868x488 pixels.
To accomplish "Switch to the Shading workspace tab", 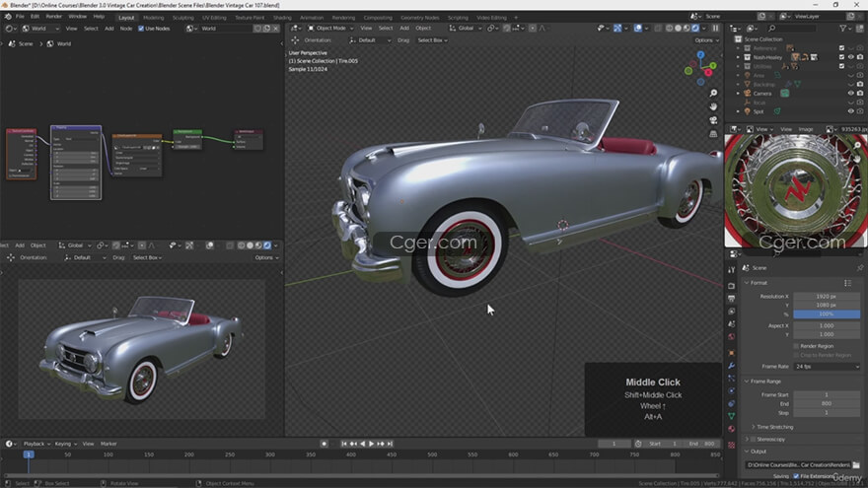I will point(282,18).
